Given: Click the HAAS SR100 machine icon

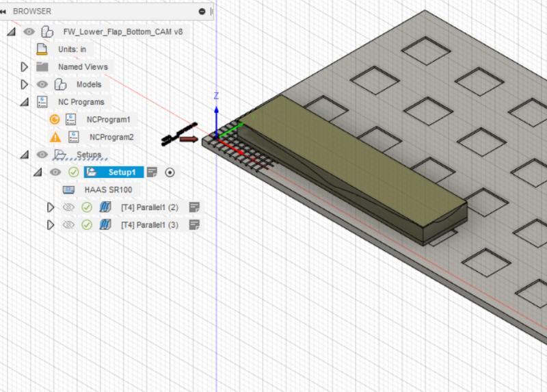Looking at the screenshot, I should point(70,190).
